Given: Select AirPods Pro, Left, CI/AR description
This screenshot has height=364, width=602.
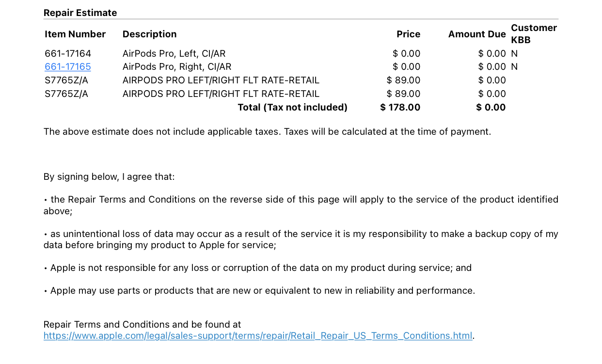Looking at the screenshot, I should (174, 53).
